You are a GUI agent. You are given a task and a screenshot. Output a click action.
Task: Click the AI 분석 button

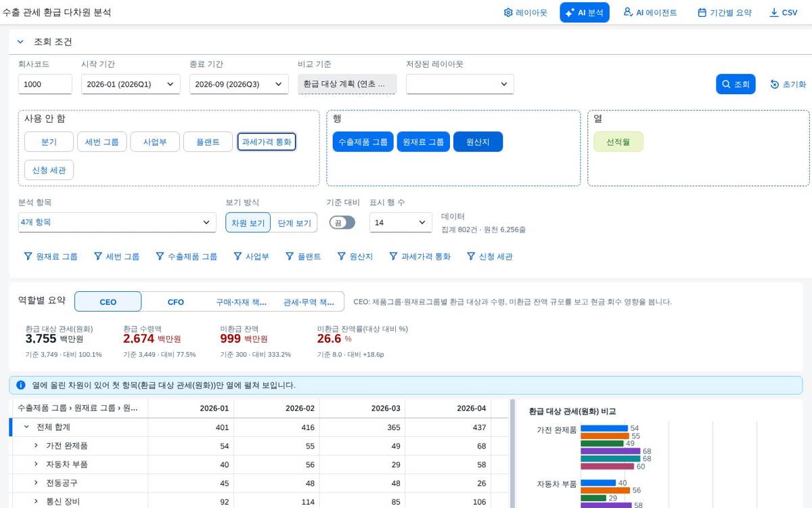tap(585, 12)
